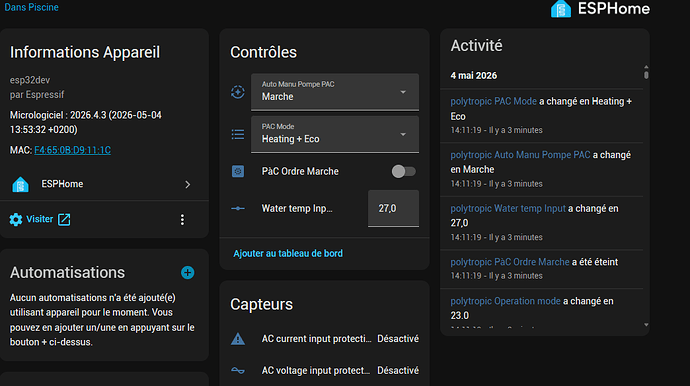690x386 pixels.
Task: Open the Visiter settings gear icon
Action: click(x=16, y=220)
